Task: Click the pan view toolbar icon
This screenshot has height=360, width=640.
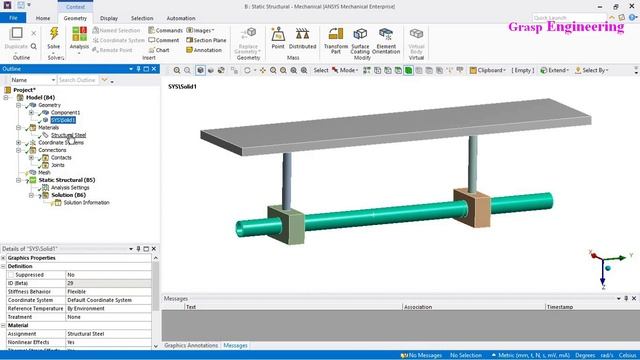Action: click(x=262, y=70)
